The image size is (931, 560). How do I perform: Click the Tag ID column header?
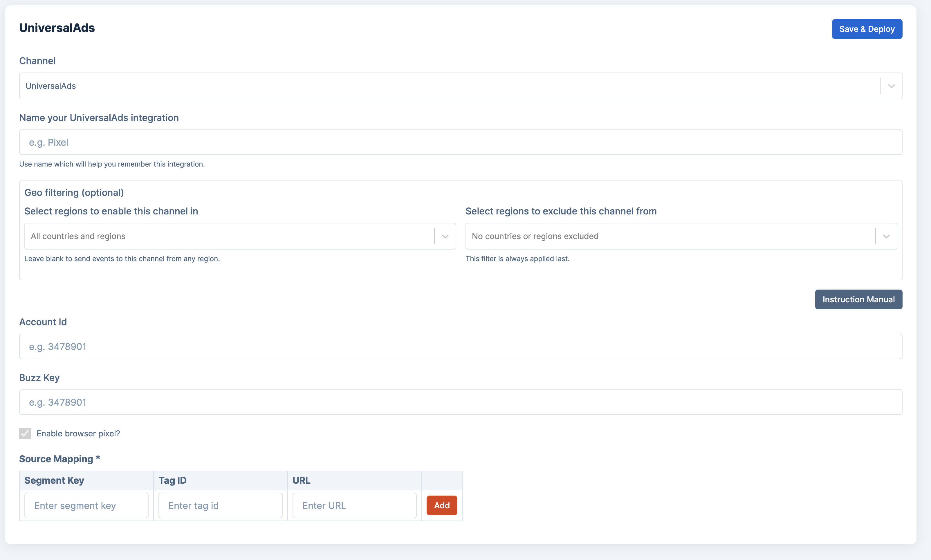click(172, 480)
